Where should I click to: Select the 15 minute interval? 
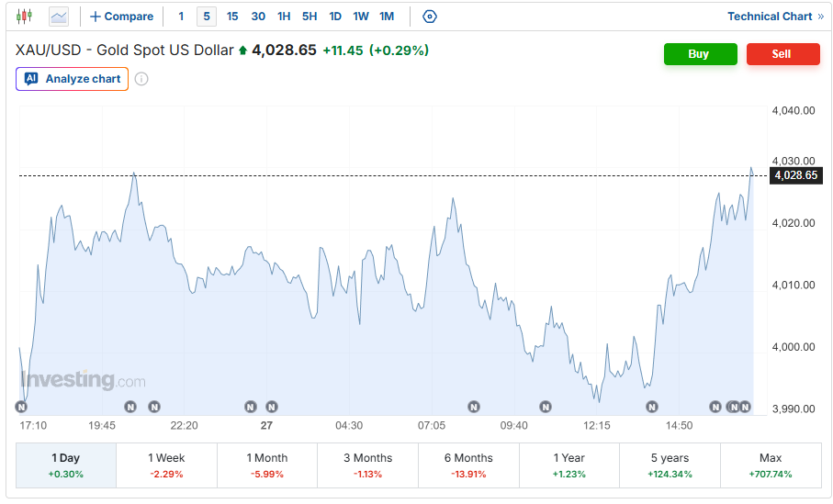tap(232, 17)
